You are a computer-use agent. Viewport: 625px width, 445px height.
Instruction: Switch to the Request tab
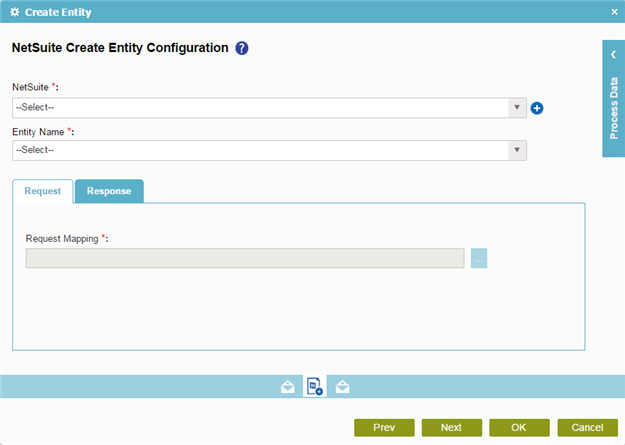point(43,191)
